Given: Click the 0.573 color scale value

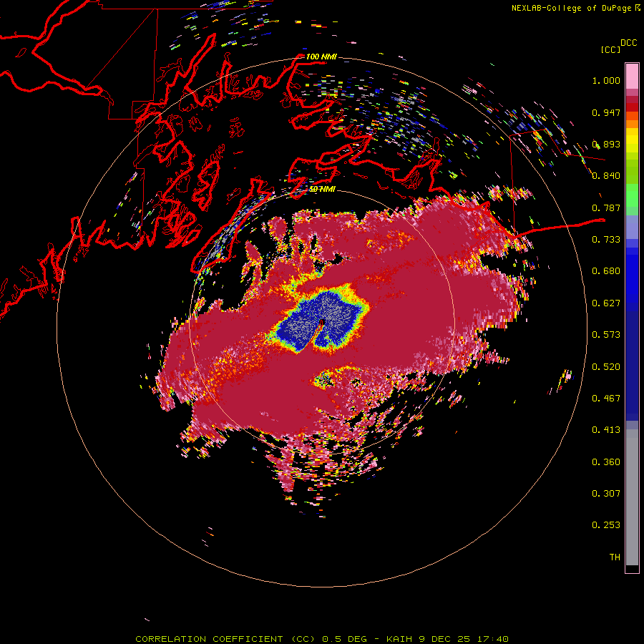Looking at the screenshot, I should point(606,335).
